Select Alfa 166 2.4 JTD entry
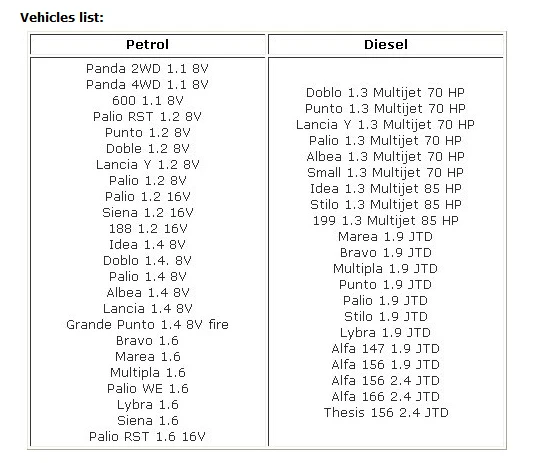539x463 pixels. (x=385, y=397)
